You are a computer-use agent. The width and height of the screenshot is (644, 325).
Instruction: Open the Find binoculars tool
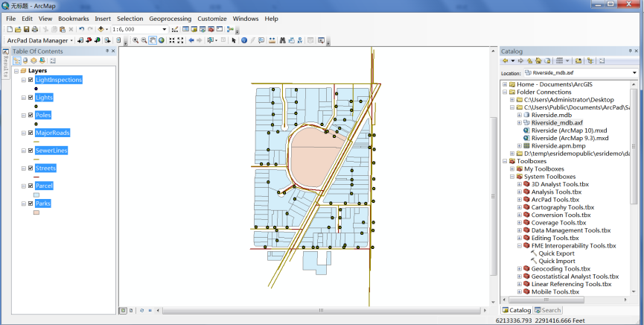coord(283,40)
